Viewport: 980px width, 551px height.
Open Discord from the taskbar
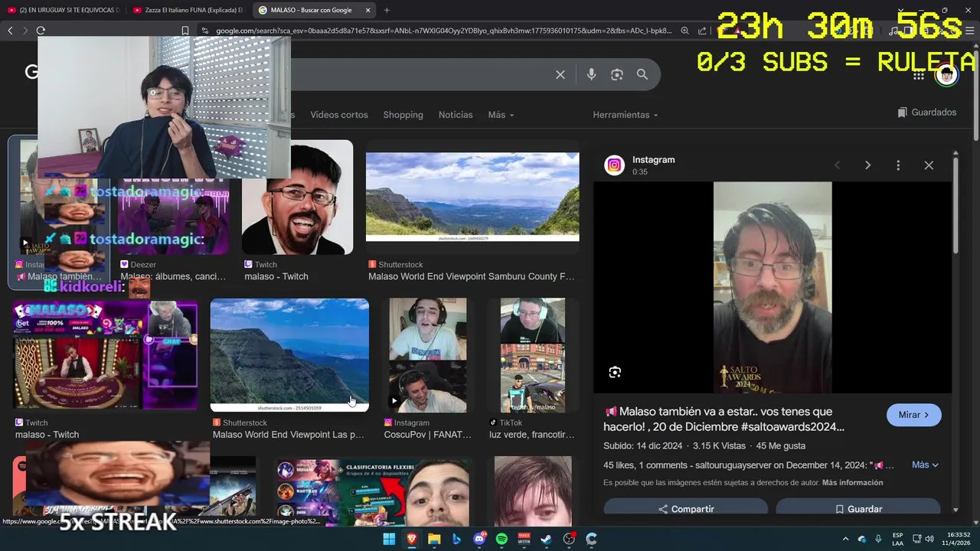479,539
